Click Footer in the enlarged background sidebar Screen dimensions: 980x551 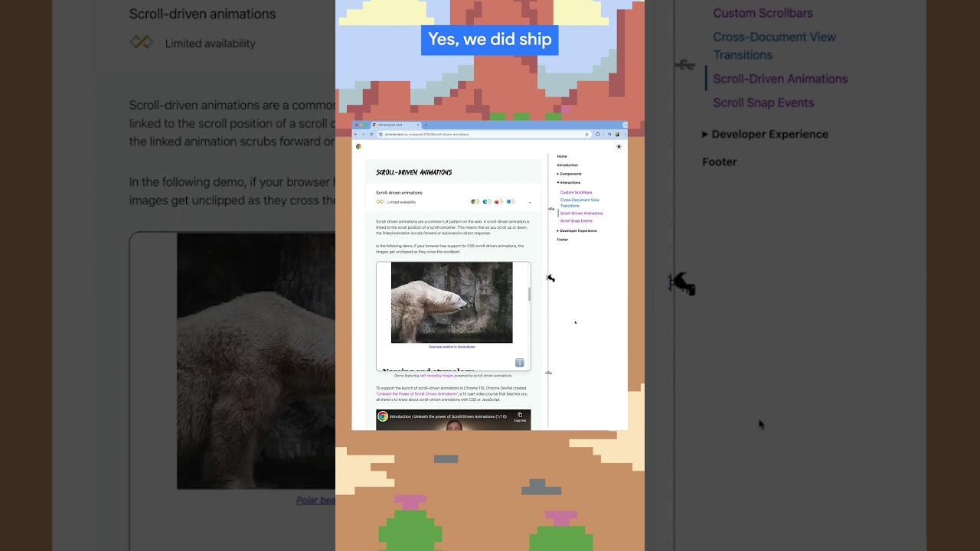(720, 161)
